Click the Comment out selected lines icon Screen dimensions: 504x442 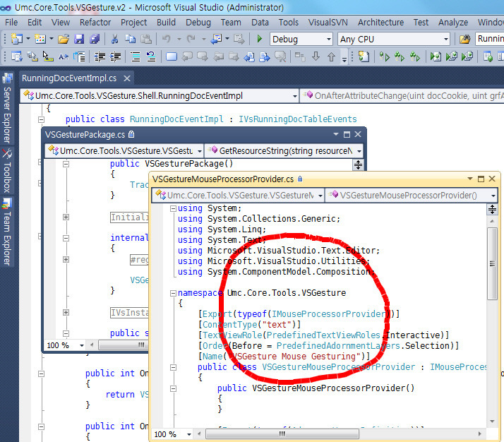[136, 57]
